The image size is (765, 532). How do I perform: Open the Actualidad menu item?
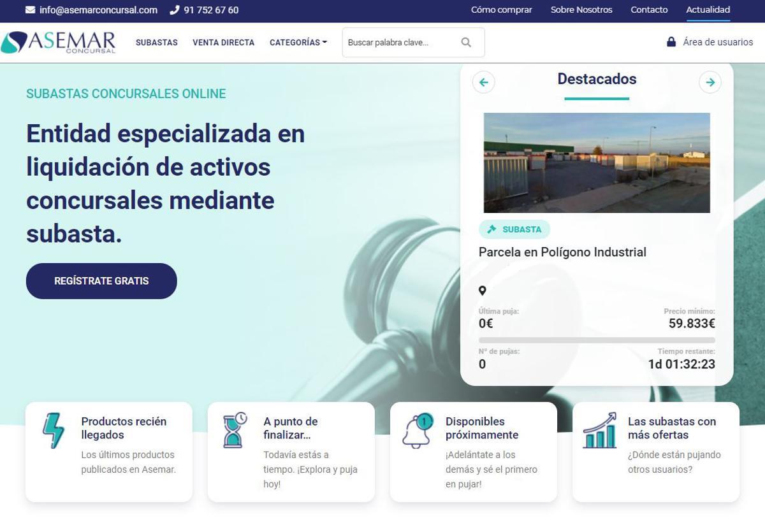(x=708, y=10)
